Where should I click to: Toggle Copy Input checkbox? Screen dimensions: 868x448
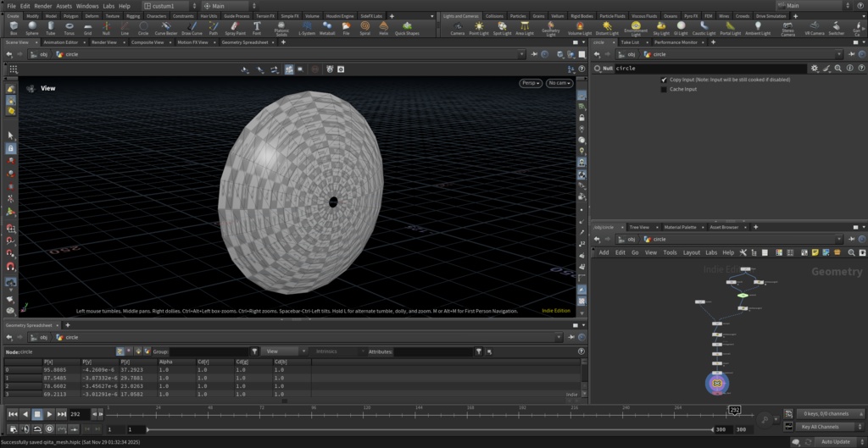pyautogui.click(x=664, y=80)
